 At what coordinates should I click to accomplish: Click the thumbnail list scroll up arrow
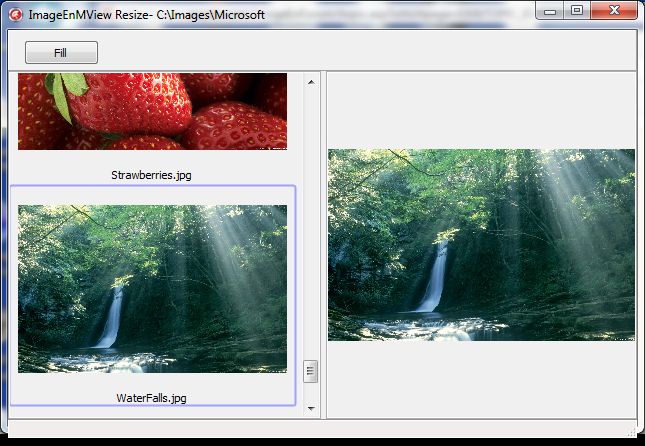(x=311, y=82)
